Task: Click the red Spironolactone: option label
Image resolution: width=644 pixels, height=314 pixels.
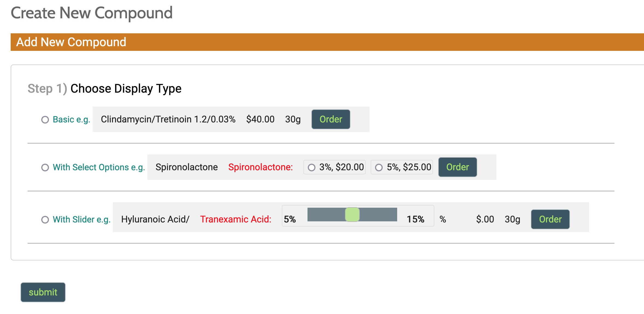Action: (x=260, y=167)
